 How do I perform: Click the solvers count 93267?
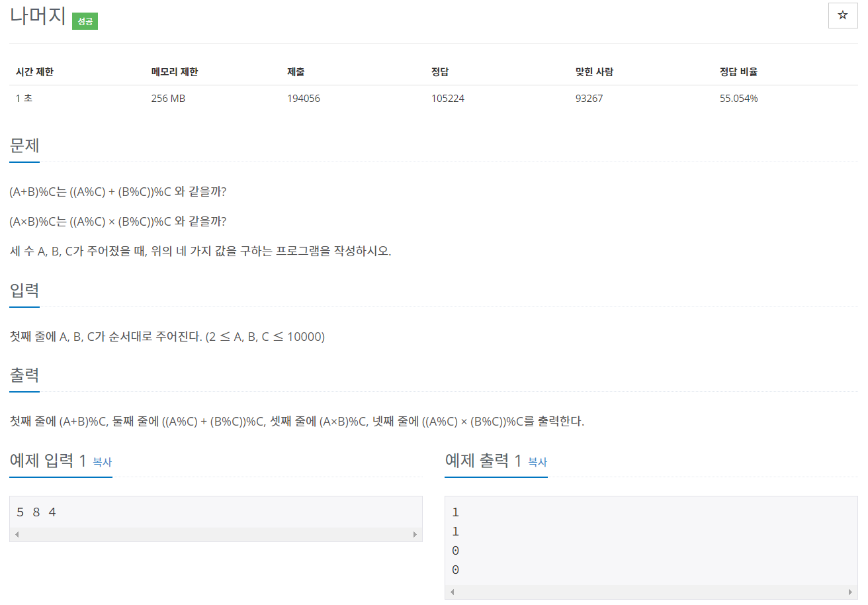click(589, 99)
